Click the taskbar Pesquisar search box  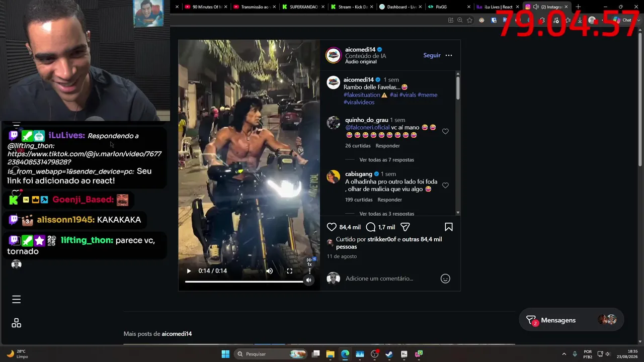click(x=271, y=354)
